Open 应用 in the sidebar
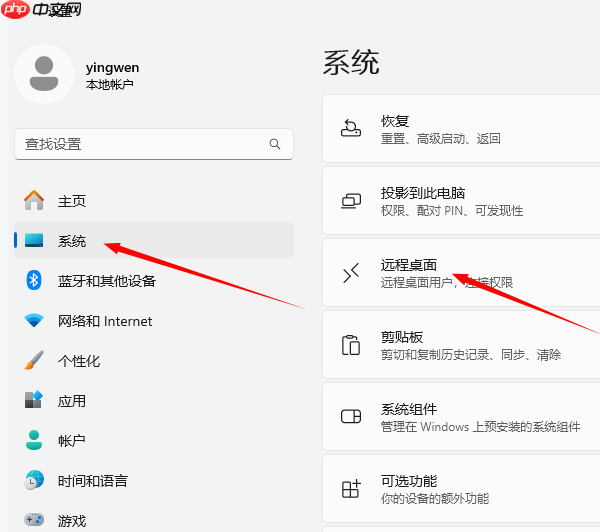The height and width of the screenshot is (532, 600). [154, 401]
